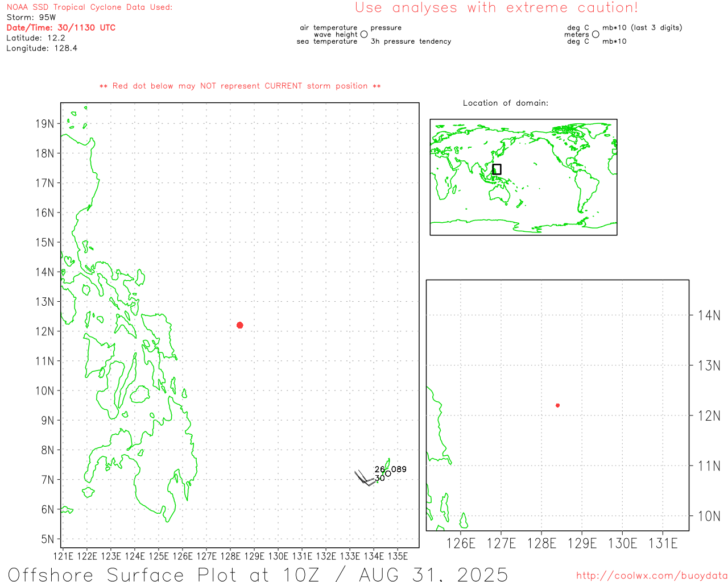
Task: Click the '14N' label on inset map
Action: (709, 315)
